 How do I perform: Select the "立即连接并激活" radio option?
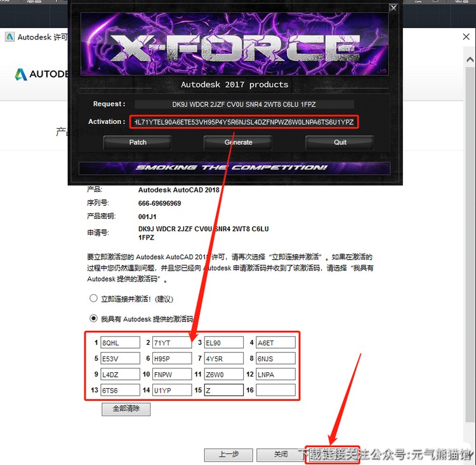[93, 299]
